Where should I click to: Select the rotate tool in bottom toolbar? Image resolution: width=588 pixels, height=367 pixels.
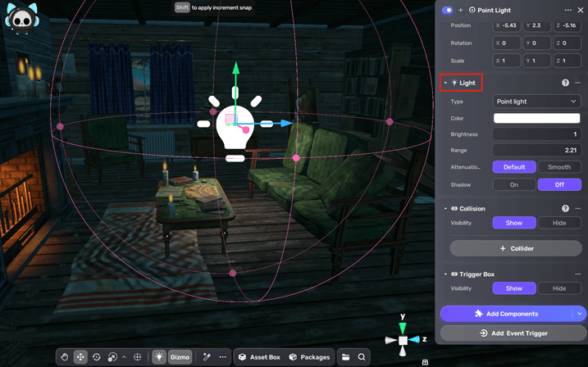(97, 357)
